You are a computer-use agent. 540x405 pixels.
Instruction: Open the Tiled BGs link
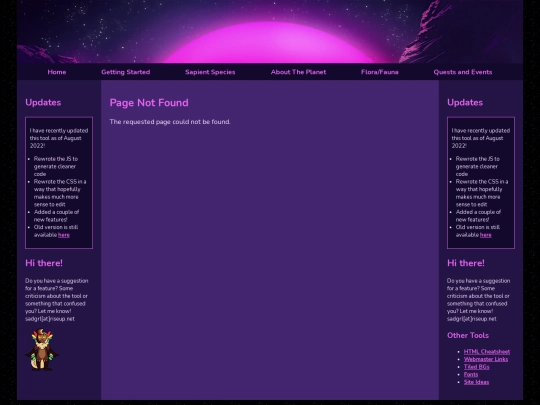coord(476,367)
